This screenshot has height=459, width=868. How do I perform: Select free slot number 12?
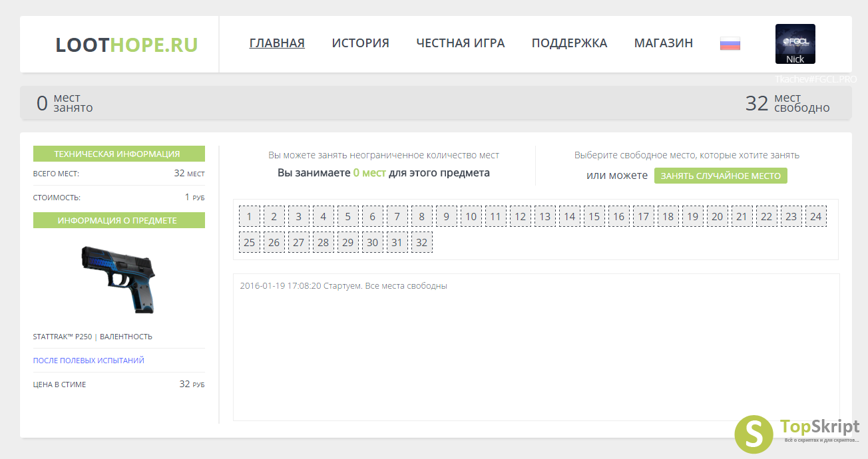521,216
